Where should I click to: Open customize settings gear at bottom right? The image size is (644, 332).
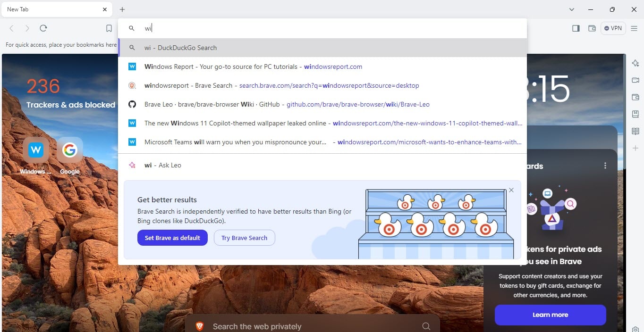[636, 329]
